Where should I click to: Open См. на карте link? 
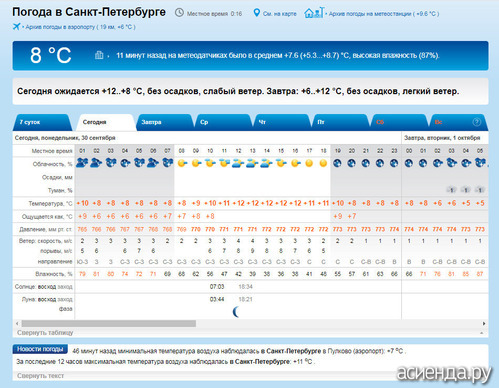279,14
